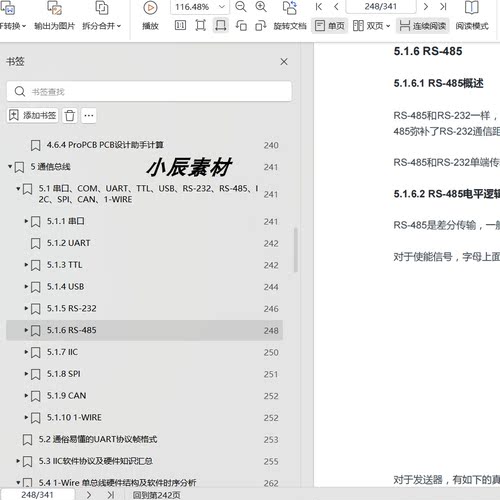Go to the first page of the document
This screenshot has height=500, width=500.
tap(319, 6)
